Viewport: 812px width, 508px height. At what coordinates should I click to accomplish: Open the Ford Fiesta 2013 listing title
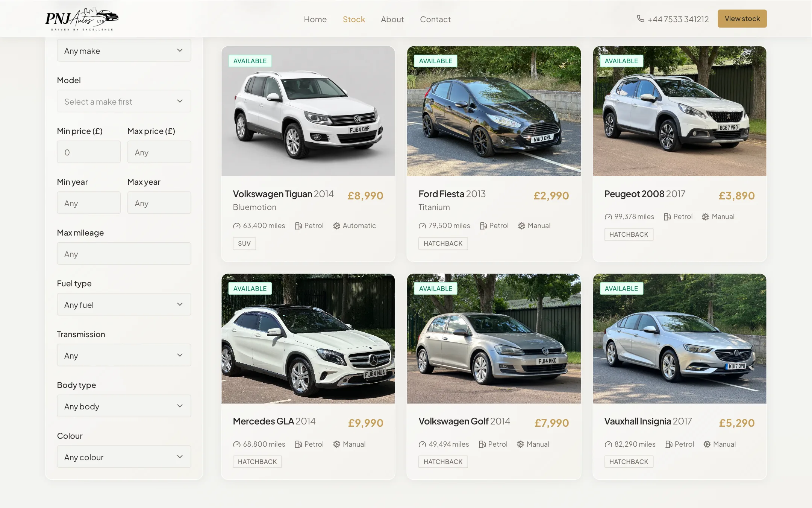point(452,194)
